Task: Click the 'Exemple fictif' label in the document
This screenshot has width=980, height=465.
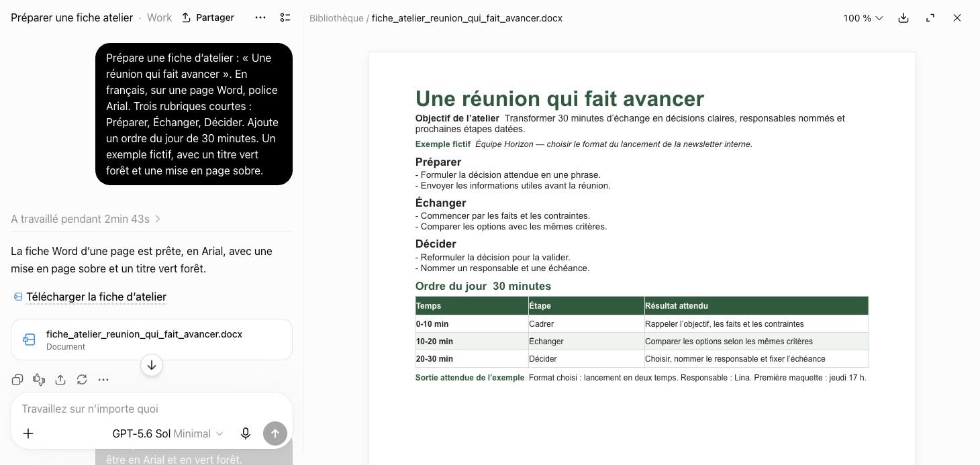Action: pyautogui.click(x=443, y=144)
